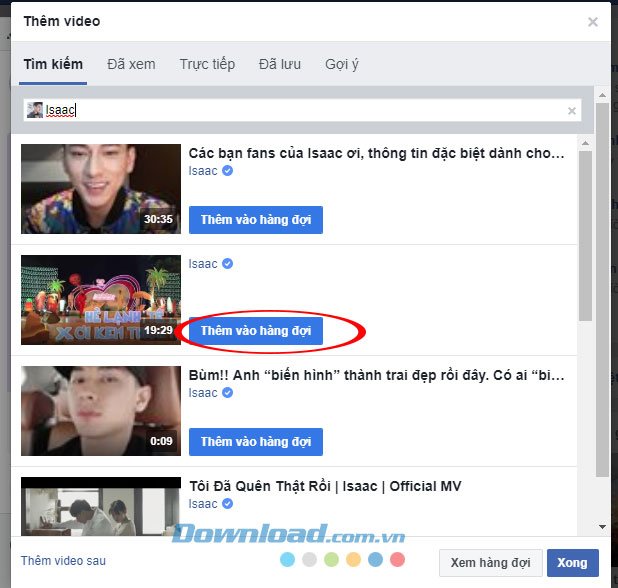The height and width of the screenshot is (588, 618).
Task: Open the Gợi ý tab
Action: [x=342, y=64]
